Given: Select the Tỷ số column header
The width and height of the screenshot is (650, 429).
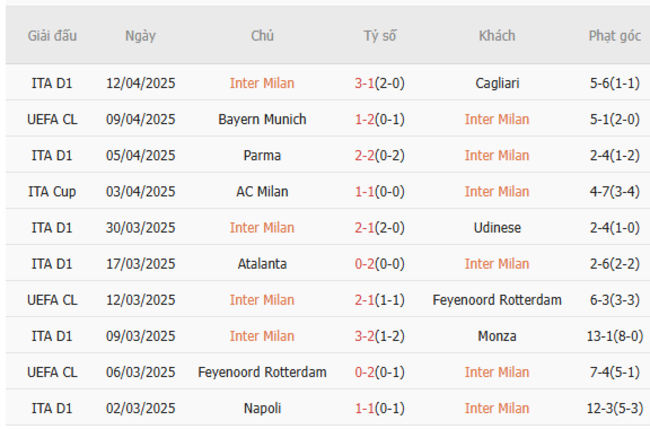Looking at the screenshot, I should 379,36.
